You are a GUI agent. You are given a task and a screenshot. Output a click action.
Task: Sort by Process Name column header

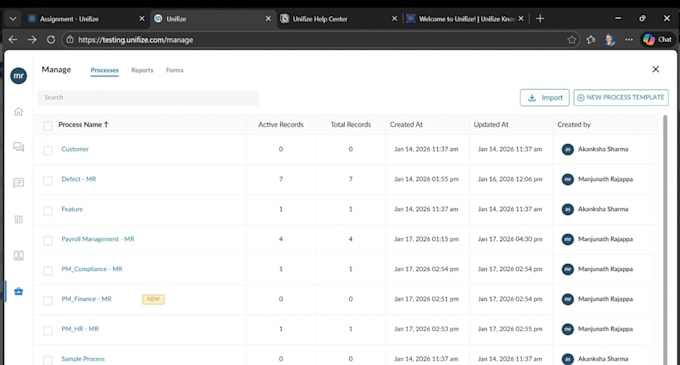coord(83,124)
